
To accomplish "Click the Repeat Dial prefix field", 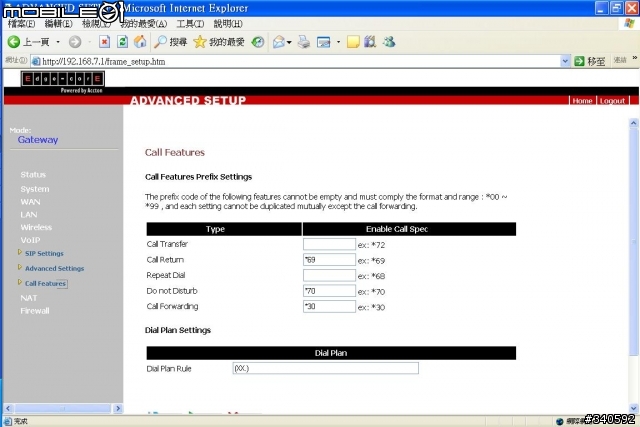I will [x=329, y=275].
